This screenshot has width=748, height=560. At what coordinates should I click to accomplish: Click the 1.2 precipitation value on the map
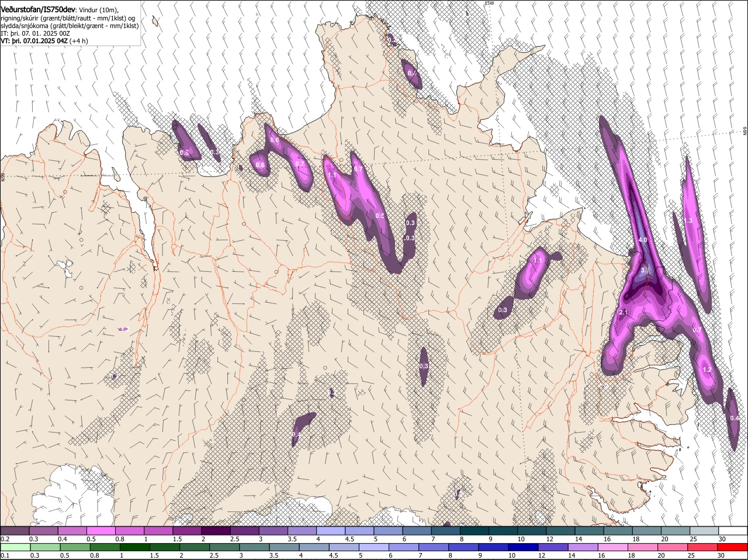707,369
